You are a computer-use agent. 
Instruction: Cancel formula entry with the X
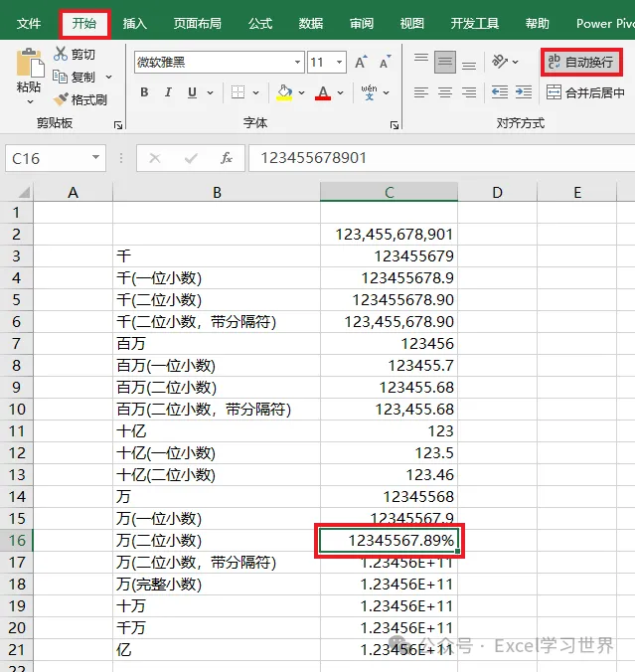tap(155, 159)
